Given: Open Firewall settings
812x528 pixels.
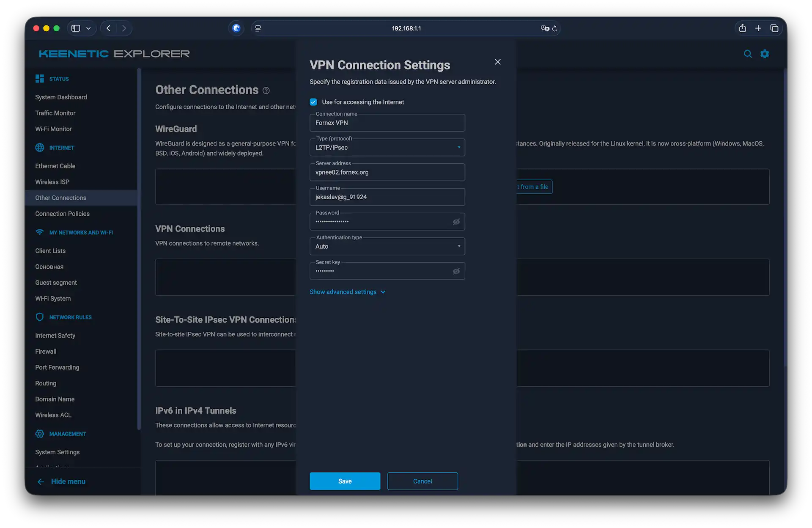Looking at the screenshot, I should click(x=46, y=352).
